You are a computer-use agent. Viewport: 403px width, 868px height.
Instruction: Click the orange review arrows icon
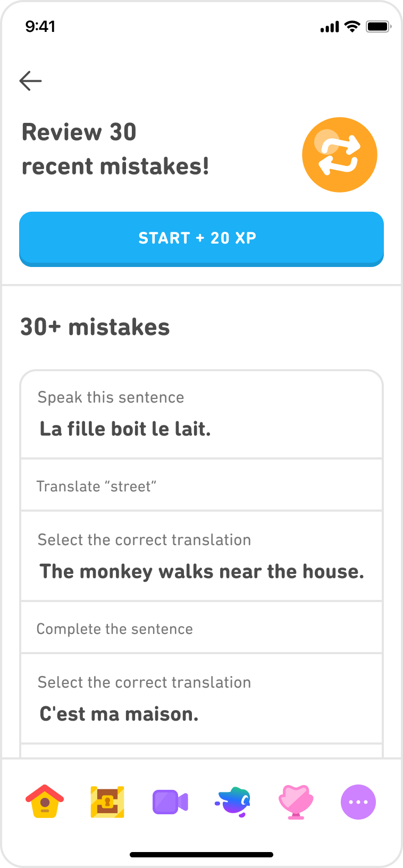coord(339,154)
